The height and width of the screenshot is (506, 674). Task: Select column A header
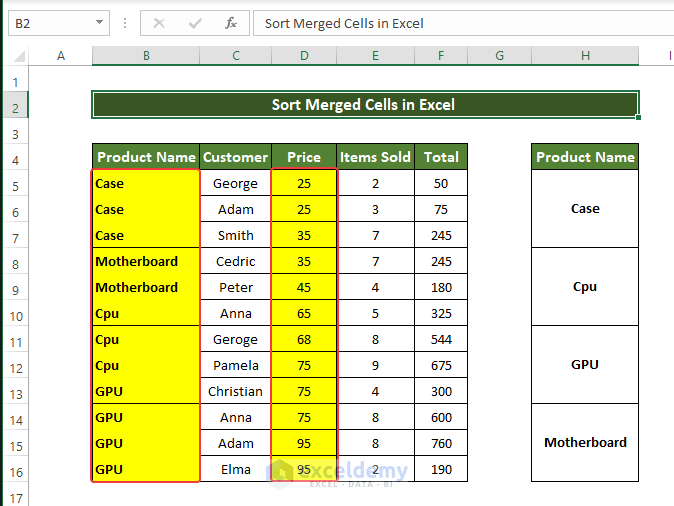[x=61, y=56]
